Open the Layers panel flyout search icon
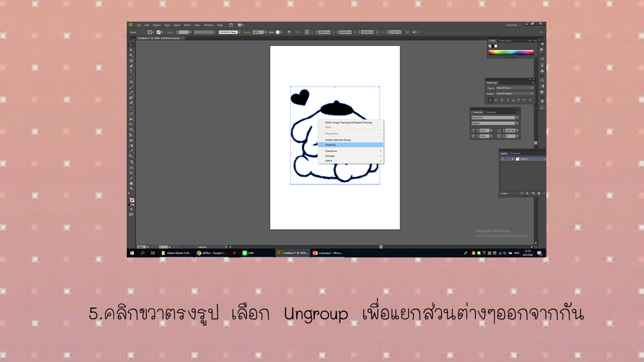644x362 pixels. point(521,194)
